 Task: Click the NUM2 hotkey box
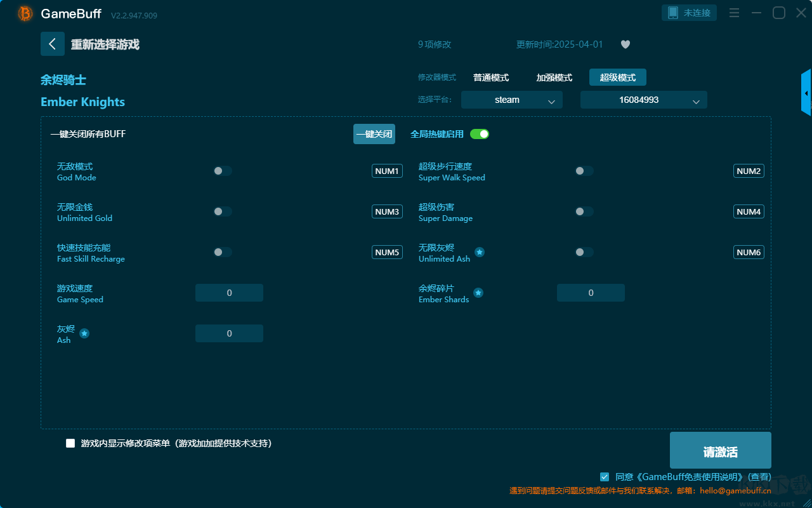point(749,171)
